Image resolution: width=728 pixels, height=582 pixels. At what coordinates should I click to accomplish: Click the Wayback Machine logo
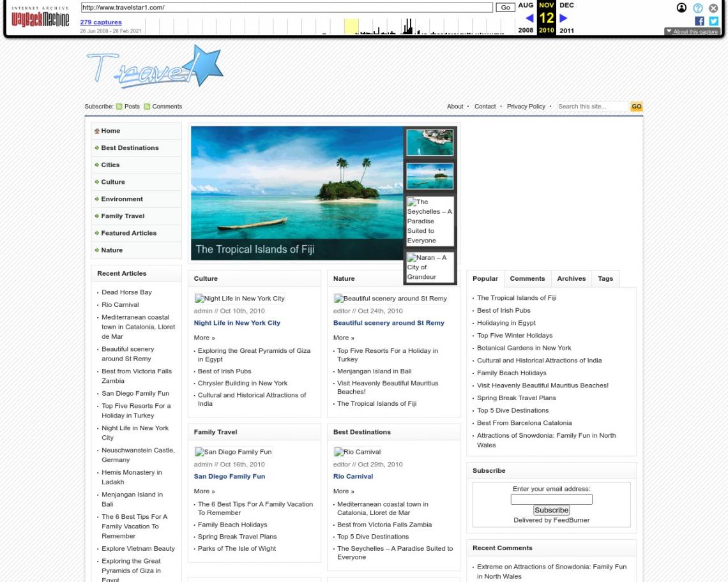click(x=40, y=18)
